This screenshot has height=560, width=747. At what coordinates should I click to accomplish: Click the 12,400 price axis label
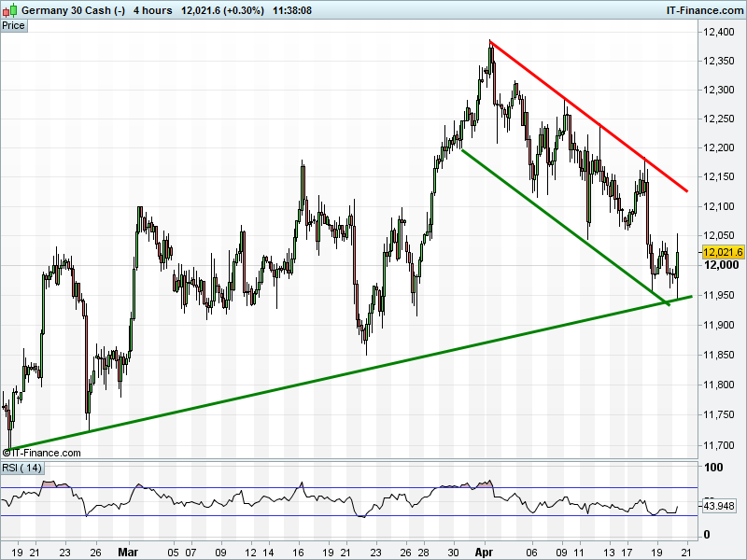coord(719,32)
